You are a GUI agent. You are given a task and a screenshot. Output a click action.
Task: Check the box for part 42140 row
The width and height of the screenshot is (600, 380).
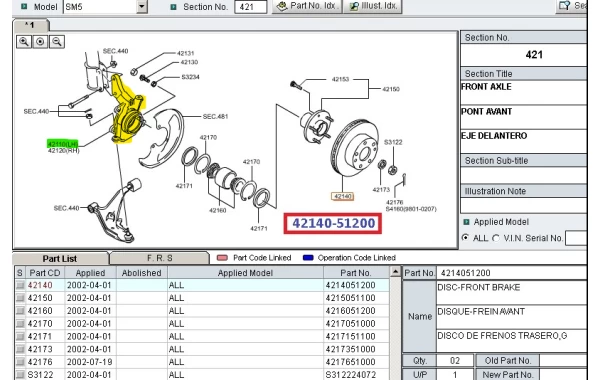click(20, 285)
